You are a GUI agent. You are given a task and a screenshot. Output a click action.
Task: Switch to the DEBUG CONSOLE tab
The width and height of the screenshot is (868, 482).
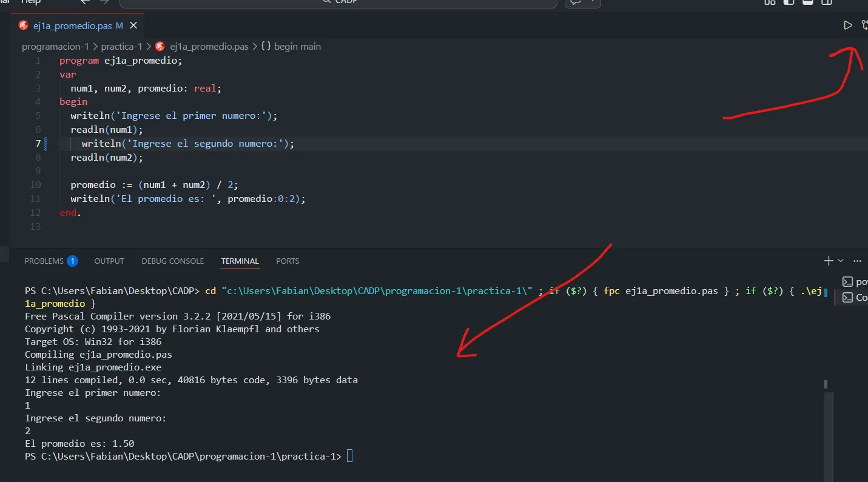coord(173,261)
